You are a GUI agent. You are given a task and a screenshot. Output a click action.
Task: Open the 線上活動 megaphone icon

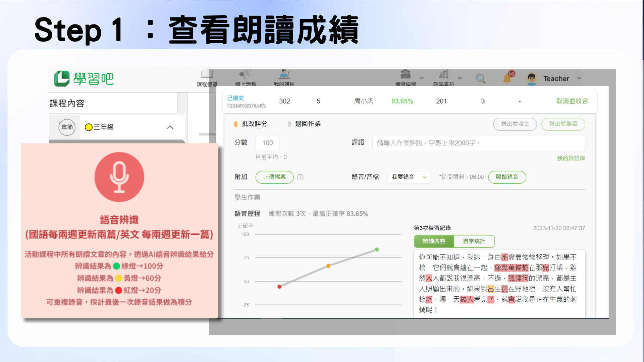(245, 74)
